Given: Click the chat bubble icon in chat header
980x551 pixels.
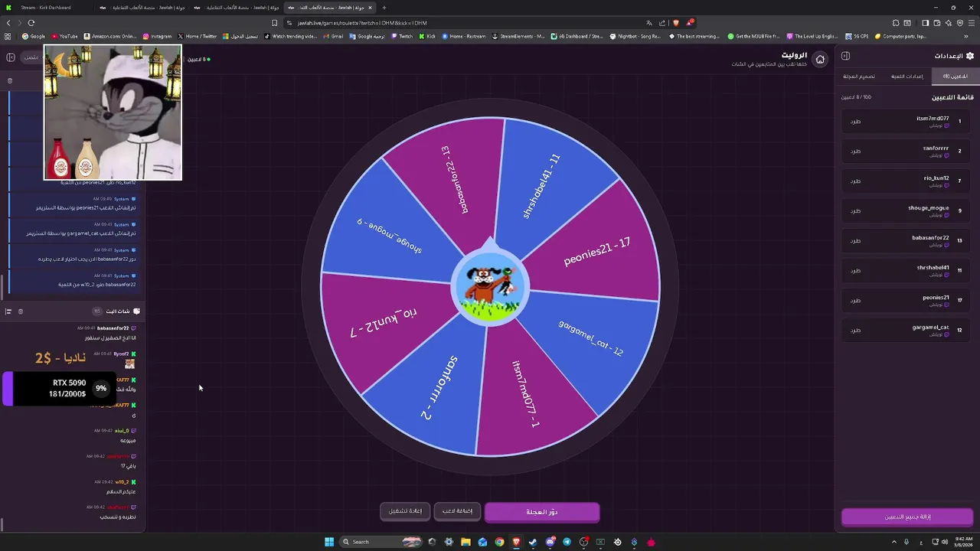Looking at the screenshot, I should 136,311.
